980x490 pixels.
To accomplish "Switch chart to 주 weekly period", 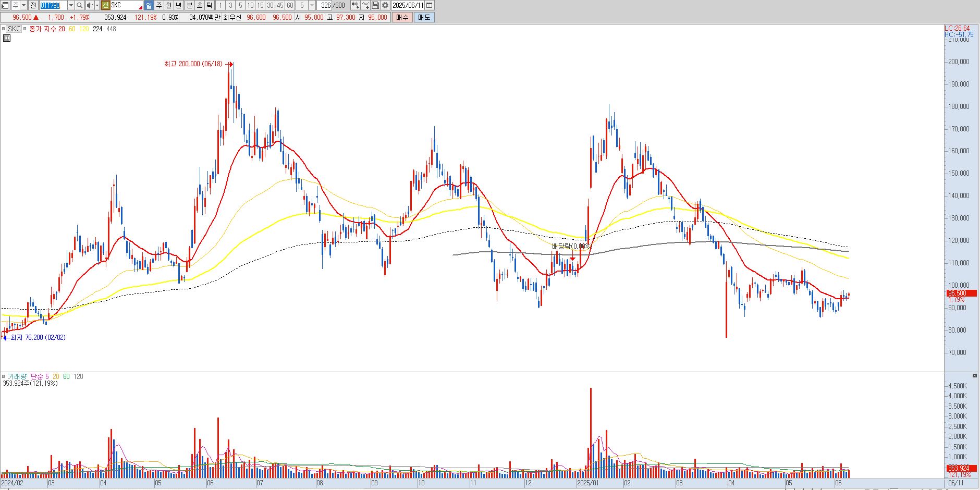I will tap(159, 5).
